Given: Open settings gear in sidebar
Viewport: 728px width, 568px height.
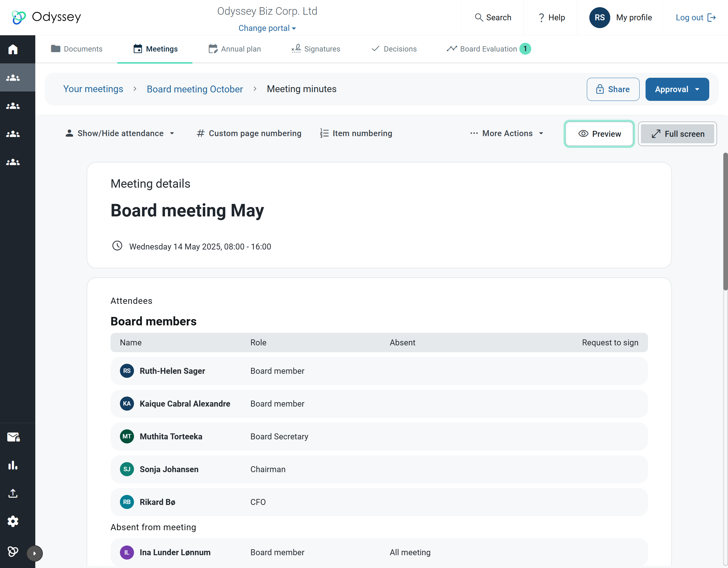Looking at the screenshot, I should pyautogui.click(x=13, y=521).
